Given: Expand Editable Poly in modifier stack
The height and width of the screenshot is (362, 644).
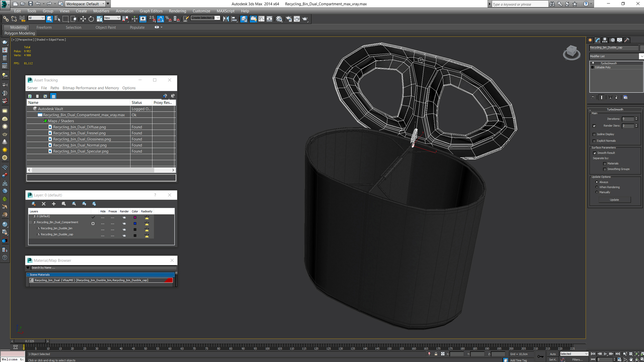Looking at the screenshot, I should click(592, 67).
